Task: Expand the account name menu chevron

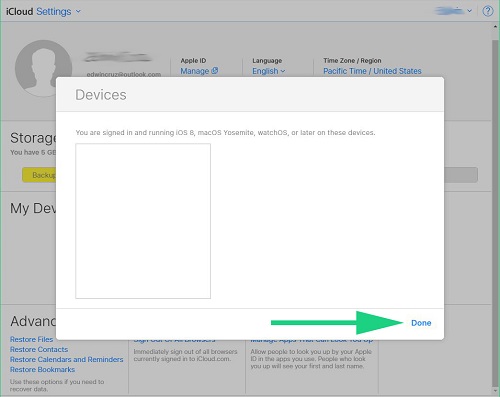Action: pyautogui.click(x=469, y=11)
